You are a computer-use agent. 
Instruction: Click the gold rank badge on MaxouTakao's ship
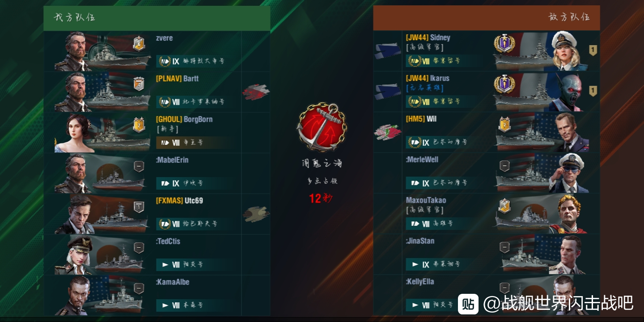tap(504, 206)
